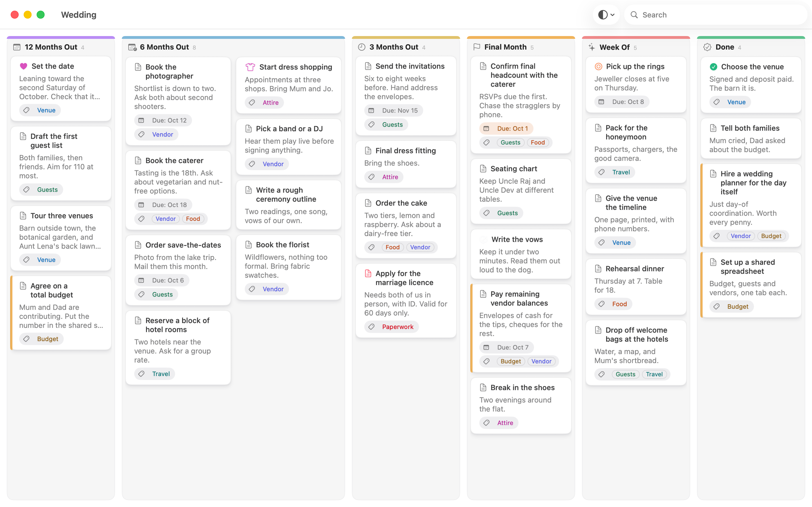Click the Attire tag on Final dress fitting
Screen dimensions: 812x507
pos(390,177)
